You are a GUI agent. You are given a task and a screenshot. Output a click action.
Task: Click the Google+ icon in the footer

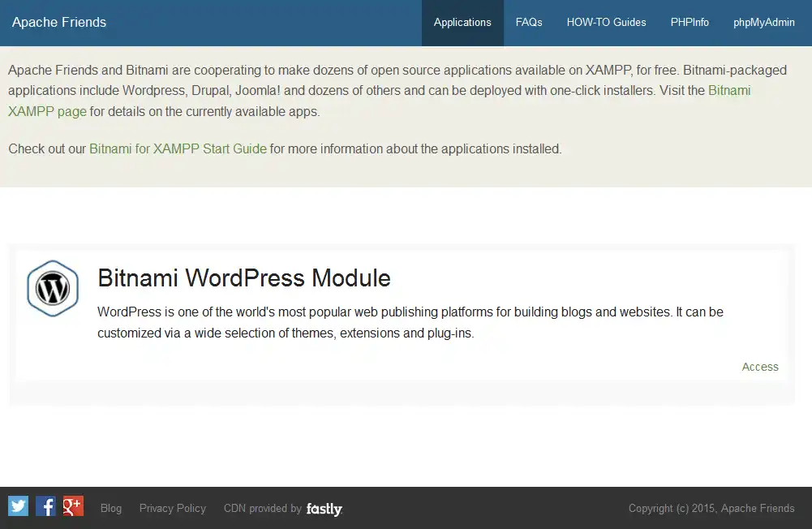(x=72, y=505)
